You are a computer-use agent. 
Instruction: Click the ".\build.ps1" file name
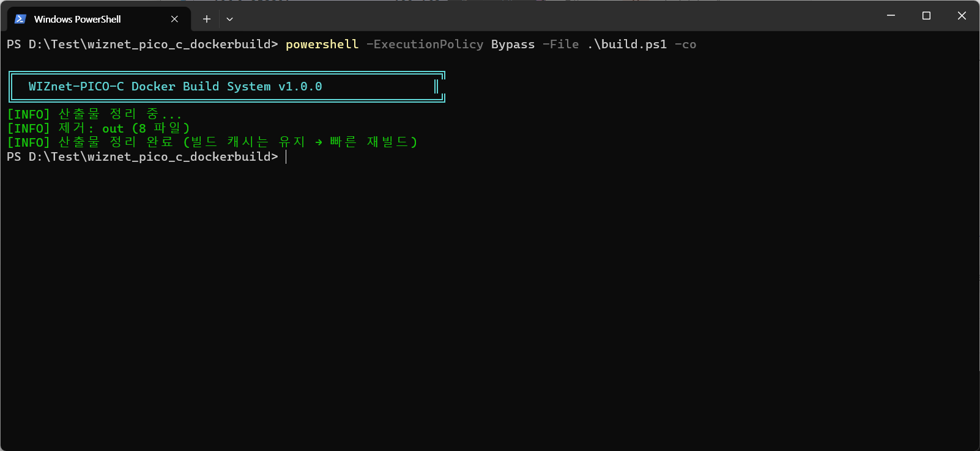(627, 45)
